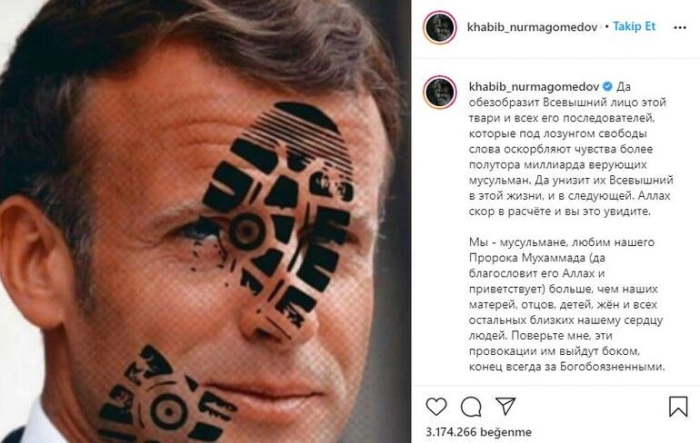Open the bold username at the caption start
The image size is (700, 443).
(x=533, y=86)
